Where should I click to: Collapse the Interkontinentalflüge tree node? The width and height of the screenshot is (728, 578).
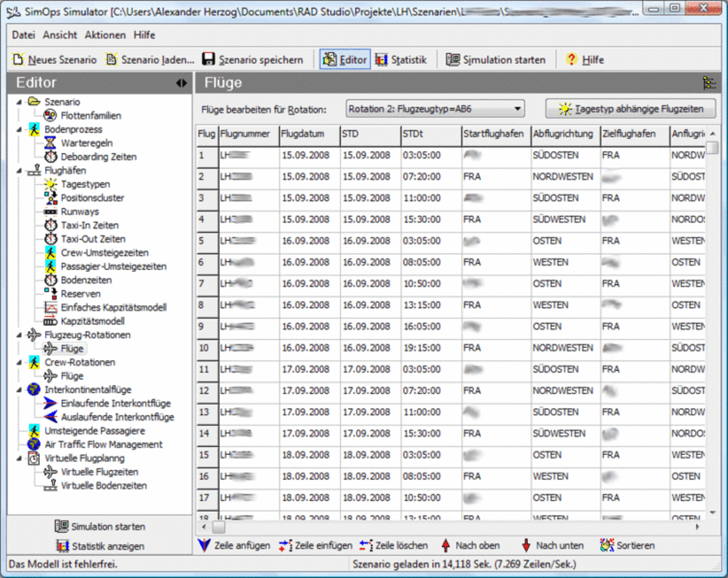tap(19, 390)
